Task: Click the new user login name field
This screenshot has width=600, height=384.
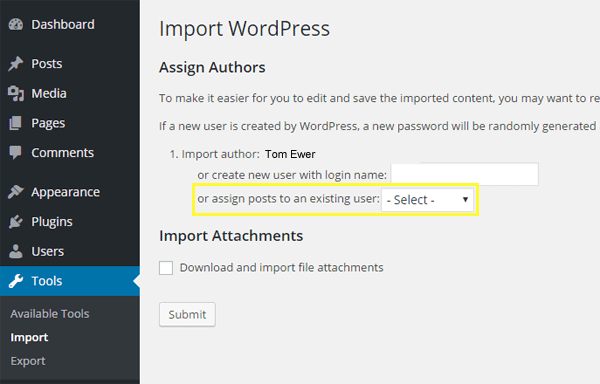Action: click(x=465, y=174)
